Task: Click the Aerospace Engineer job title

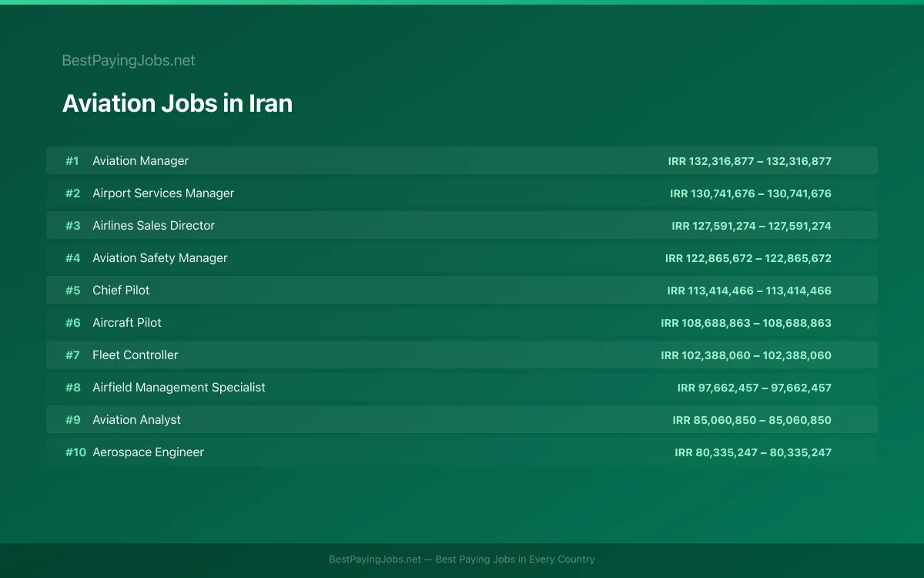Action: click(148, 452)
